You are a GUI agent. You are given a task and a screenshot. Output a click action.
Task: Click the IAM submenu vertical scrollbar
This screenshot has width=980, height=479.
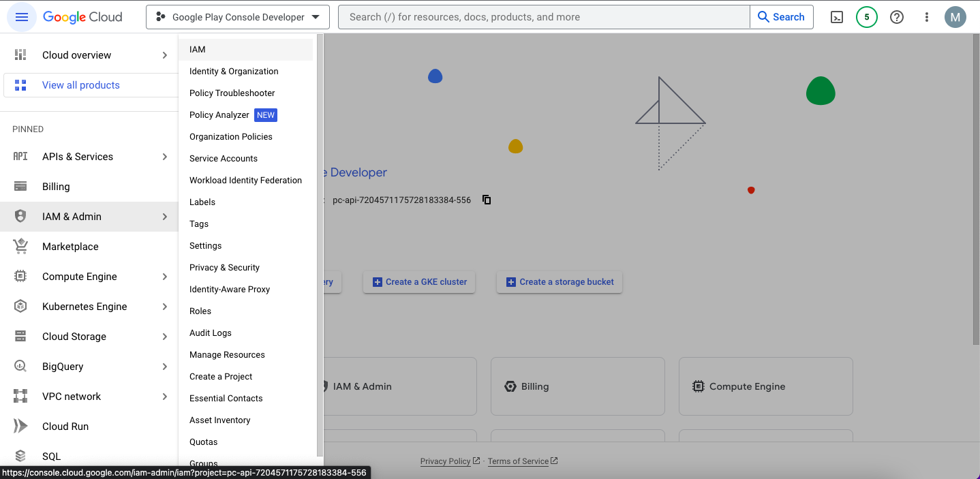click(320, 245)
